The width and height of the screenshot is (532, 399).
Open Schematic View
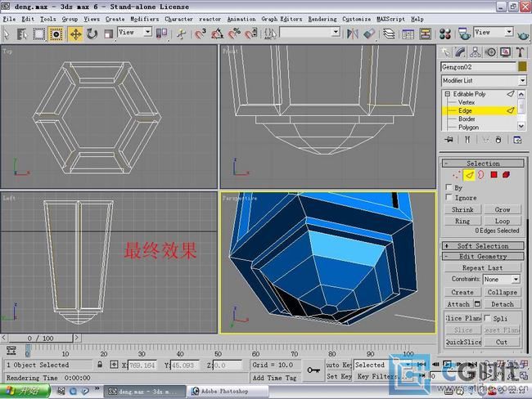425,34
